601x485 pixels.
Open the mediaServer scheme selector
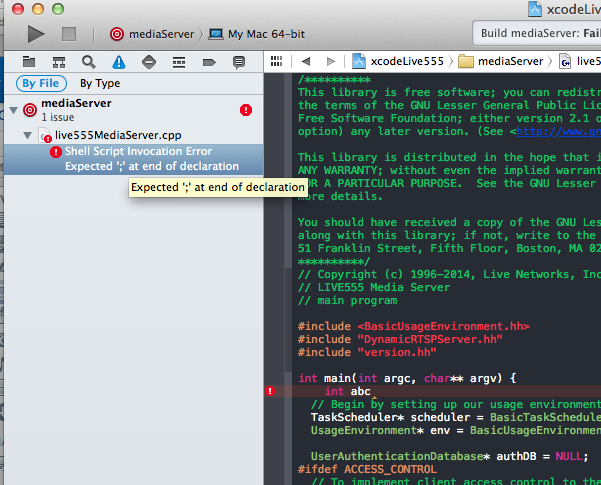click(x=152, y=34)
